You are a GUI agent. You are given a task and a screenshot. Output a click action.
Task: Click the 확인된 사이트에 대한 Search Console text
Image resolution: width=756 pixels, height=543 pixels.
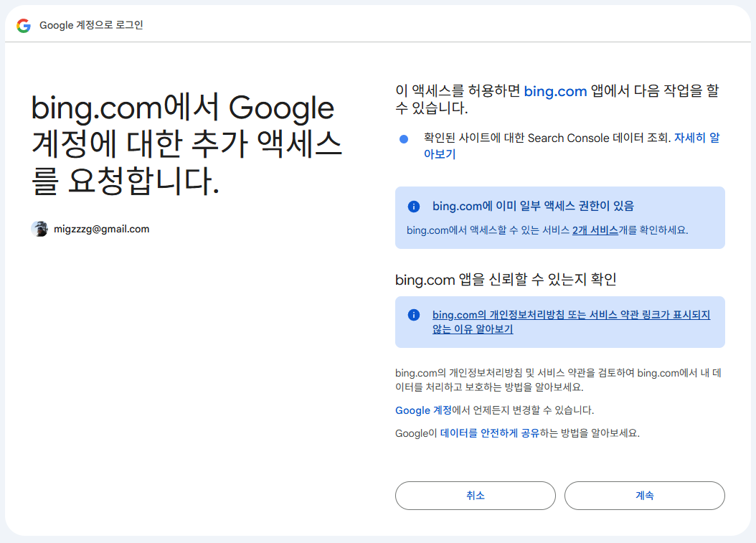(x=547, y=138)
